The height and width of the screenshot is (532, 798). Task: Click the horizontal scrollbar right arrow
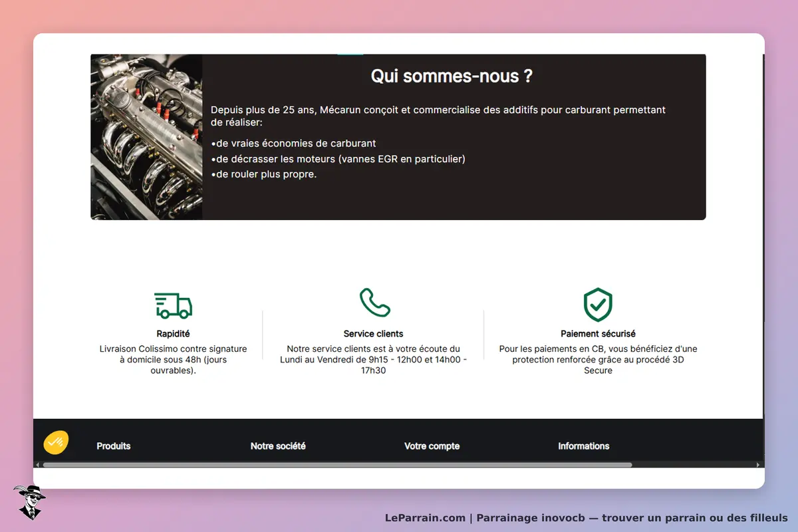759,465
